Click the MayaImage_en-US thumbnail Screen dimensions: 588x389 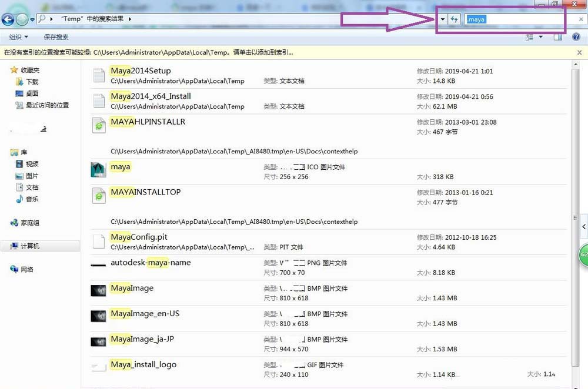pyautogui.click(x=98, y=316)
